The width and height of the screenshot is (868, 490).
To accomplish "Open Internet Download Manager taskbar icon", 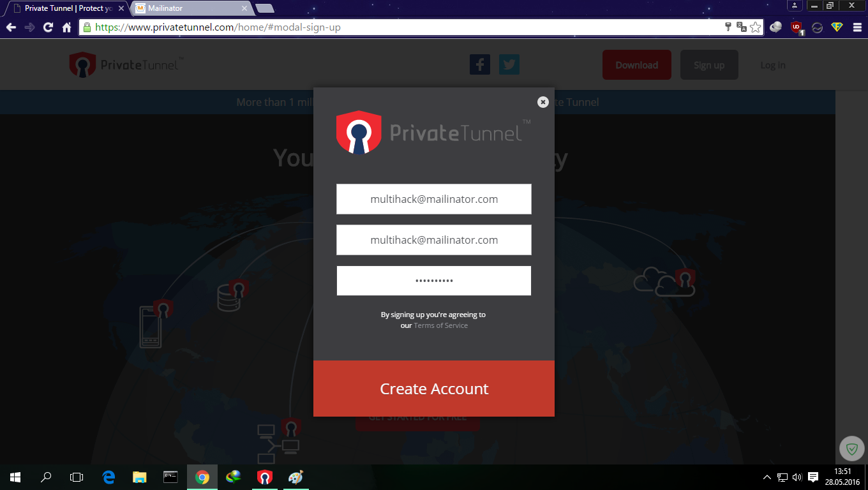I will (234, 477).
